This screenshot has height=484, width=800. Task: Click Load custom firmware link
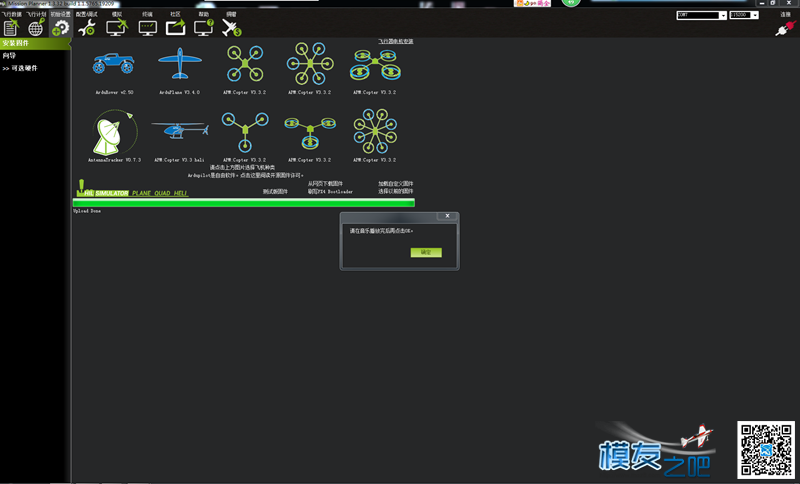[x=395, y=184]
